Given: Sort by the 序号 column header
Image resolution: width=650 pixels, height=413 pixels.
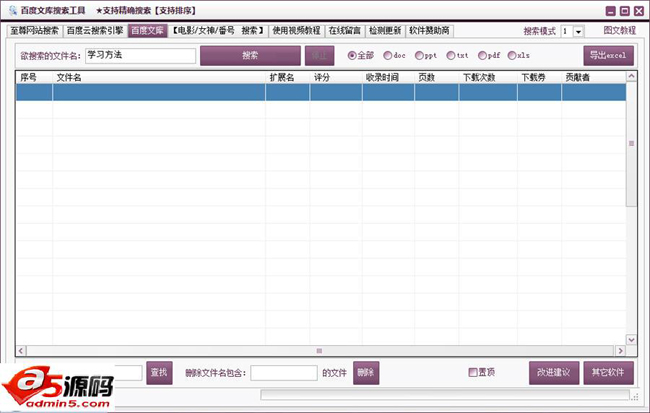Looking at the screenshot, I should click(34, 78).
